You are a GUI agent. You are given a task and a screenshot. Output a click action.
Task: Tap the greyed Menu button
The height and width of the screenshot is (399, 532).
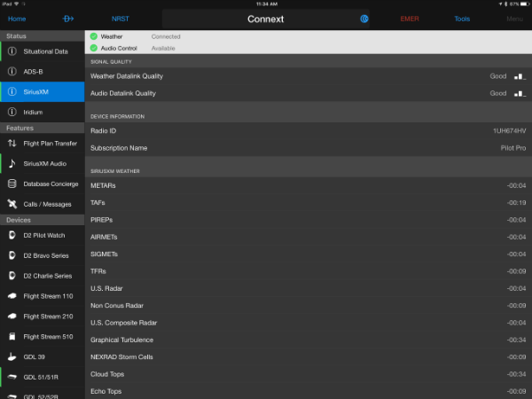pyautogui.click(x=514, y=19)
